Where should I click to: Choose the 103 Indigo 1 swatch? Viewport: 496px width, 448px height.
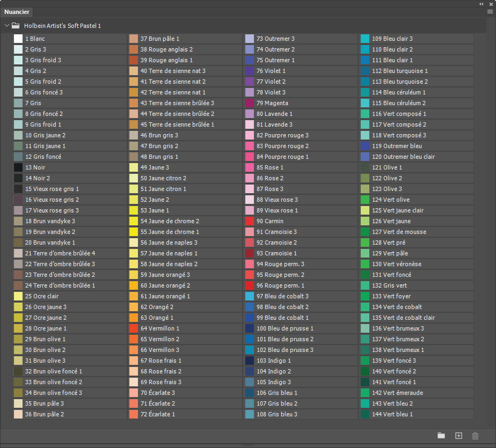coord(250,361)
